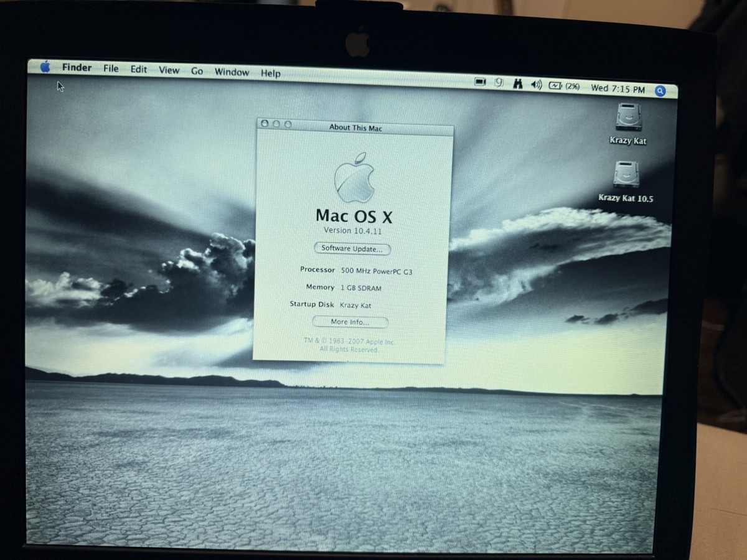Open the View menu
This screenshot has height=560, width=747.
[x=169, y=70]
